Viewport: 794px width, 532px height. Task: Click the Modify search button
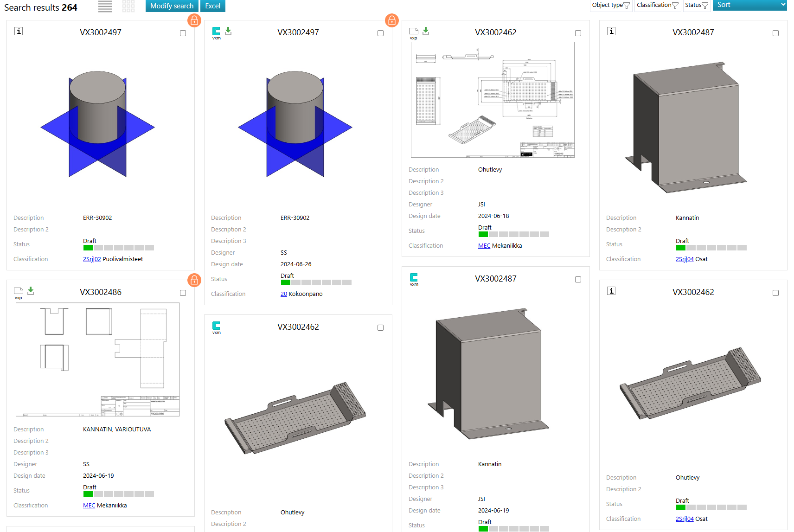pos(172,6)
